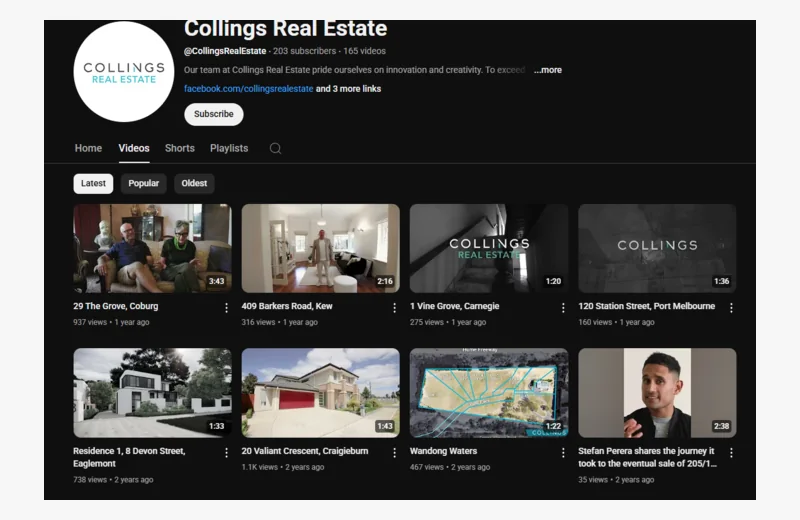Open title 'Residence 1, 8 Devon Street, Eaglemont'
This screenshot has height=520, width=800.
[x=129, y=457]
